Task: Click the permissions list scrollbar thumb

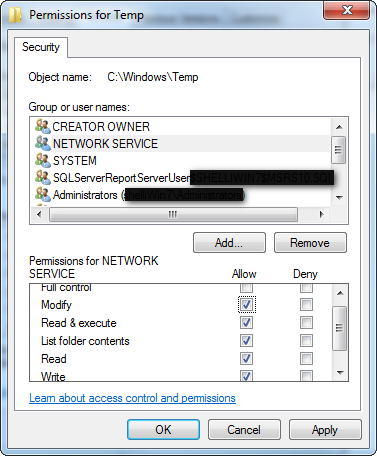Action: click(x=340, y=328)
